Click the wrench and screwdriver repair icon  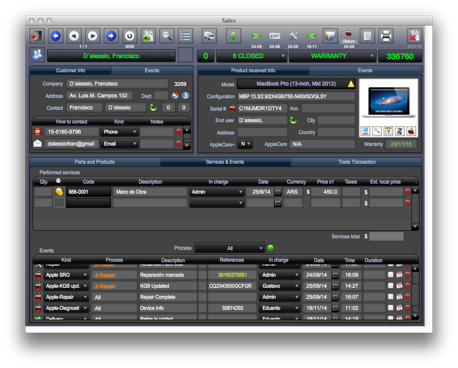[293, 36]
